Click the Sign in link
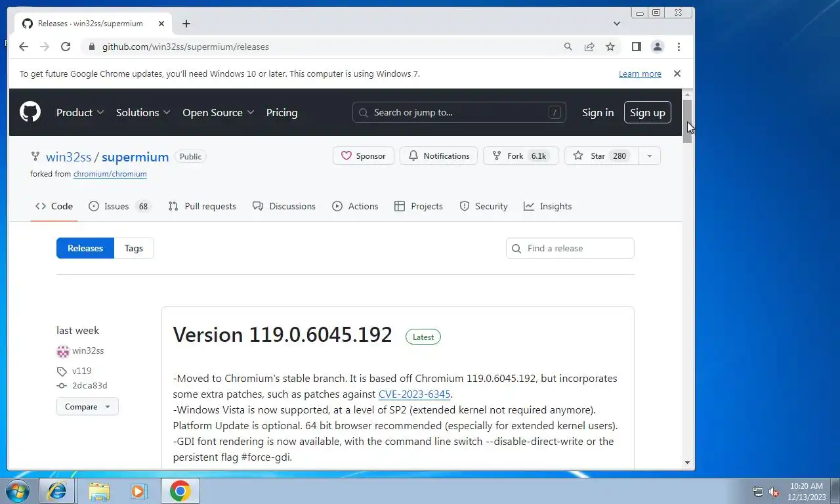The height and width of the screenshot is (504, 840). click(x=598, y=112)
